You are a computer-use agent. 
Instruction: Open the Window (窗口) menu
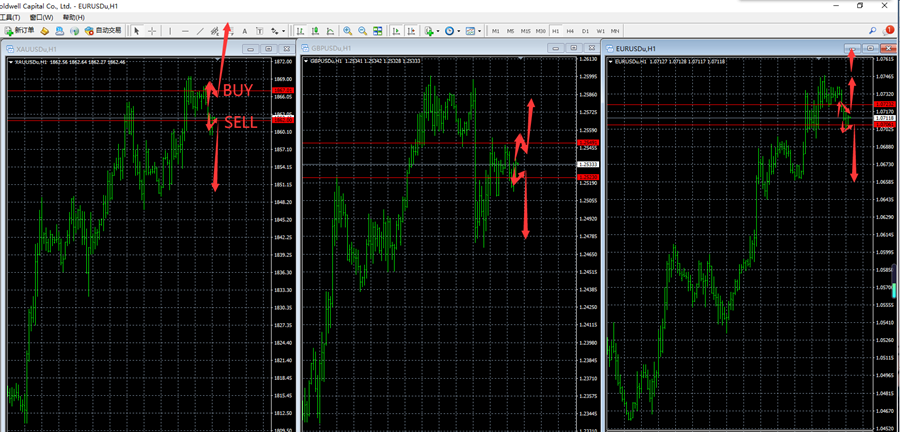point(42,17)
